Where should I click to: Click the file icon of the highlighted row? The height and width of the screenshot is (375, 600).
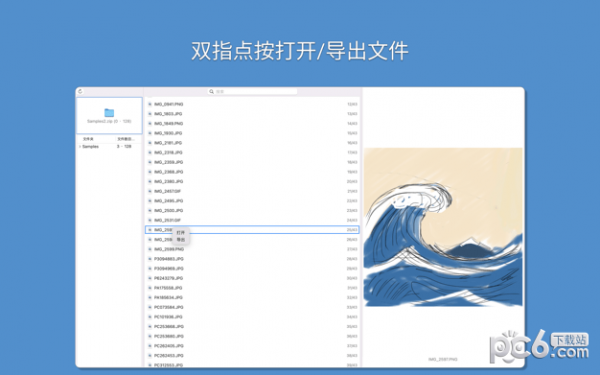150,230
